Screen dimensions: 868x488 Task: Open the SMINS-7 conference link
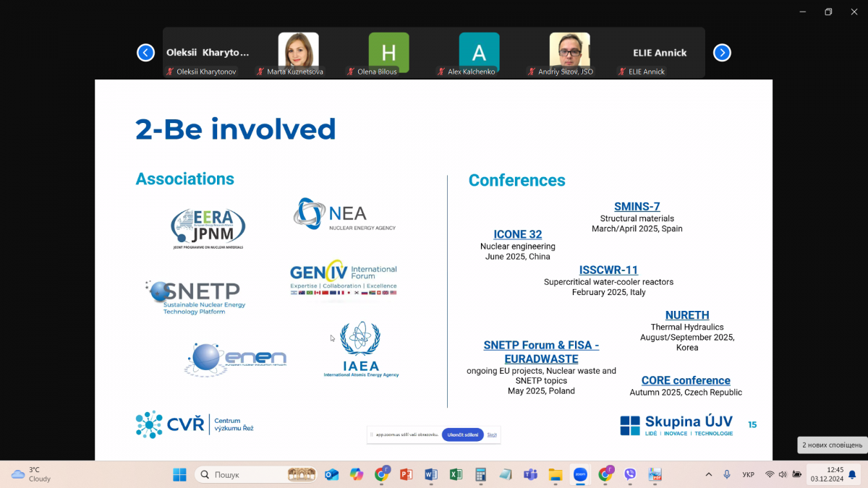point(637,206)
